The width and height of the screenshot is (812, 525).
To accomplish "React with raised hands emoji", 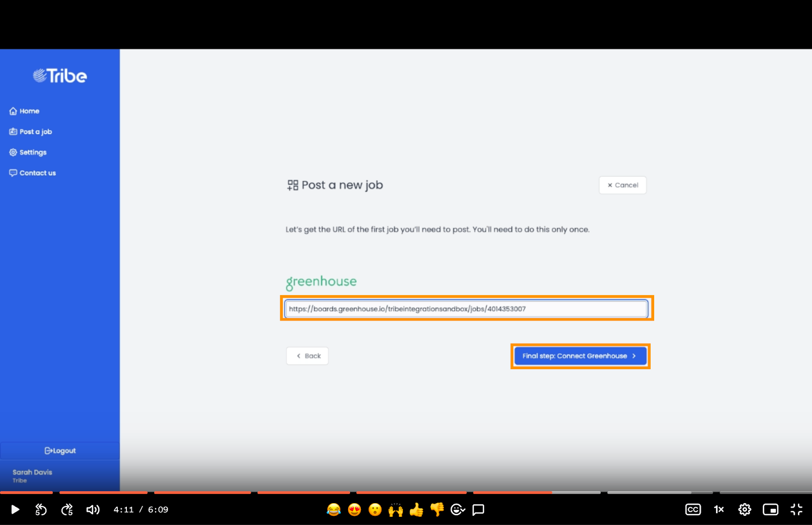I will coord(396,509).
